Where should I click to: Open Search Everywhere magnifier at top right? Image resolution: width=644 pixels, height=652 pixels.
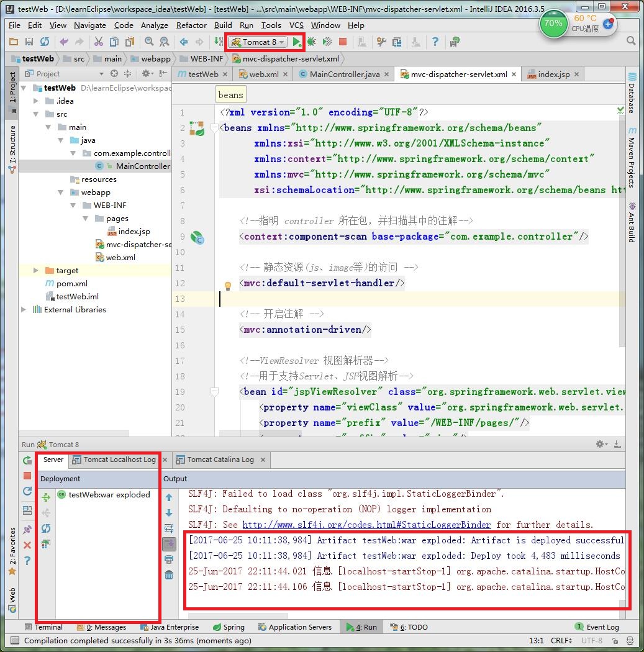[631, 41]
